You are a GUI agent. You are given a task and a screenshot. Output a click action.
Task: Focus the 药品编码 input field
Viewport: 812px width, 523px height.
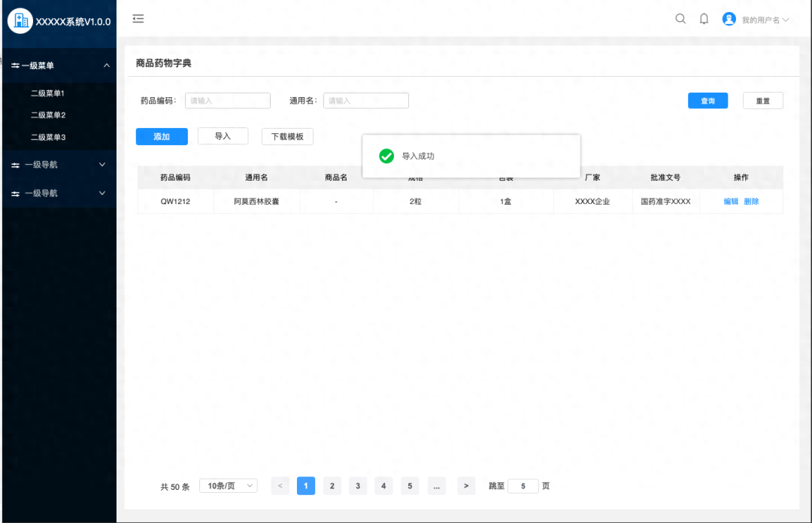click(228, 101)
